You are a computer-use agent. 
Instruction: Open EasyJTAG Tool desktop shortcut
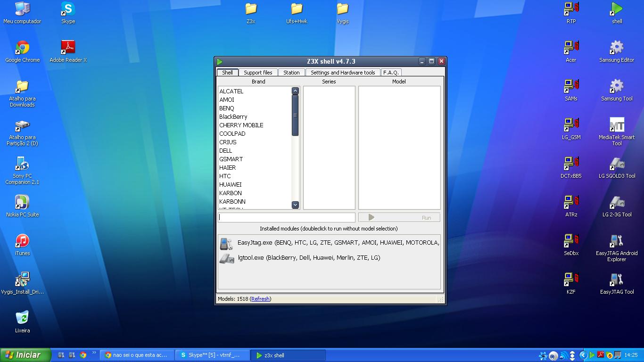[x=617, y=283]
